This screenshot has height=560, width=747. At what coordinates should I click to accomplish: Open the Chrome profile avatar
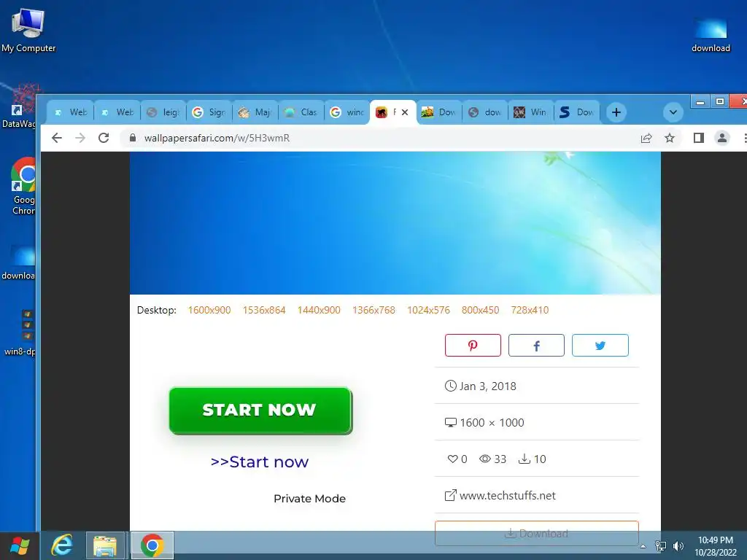point(722,138)
